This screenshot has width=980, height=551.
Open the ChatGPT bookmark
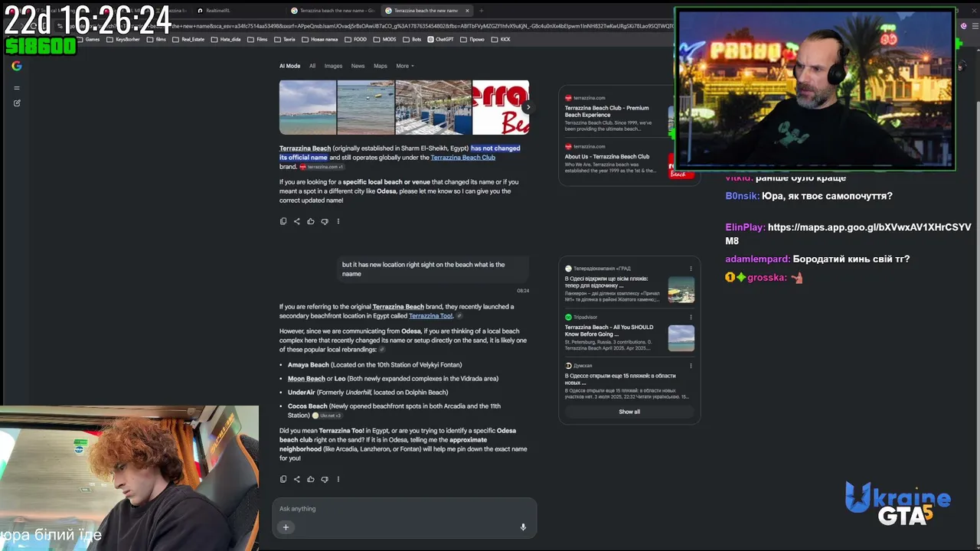pyautogui.click(x=441, y=39)
